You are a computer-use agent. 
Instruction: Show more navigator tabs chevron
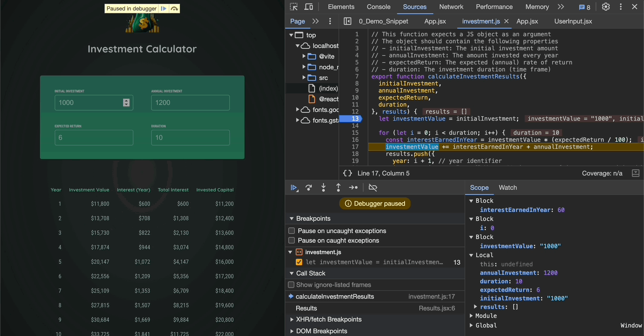(x=316, y=21)
